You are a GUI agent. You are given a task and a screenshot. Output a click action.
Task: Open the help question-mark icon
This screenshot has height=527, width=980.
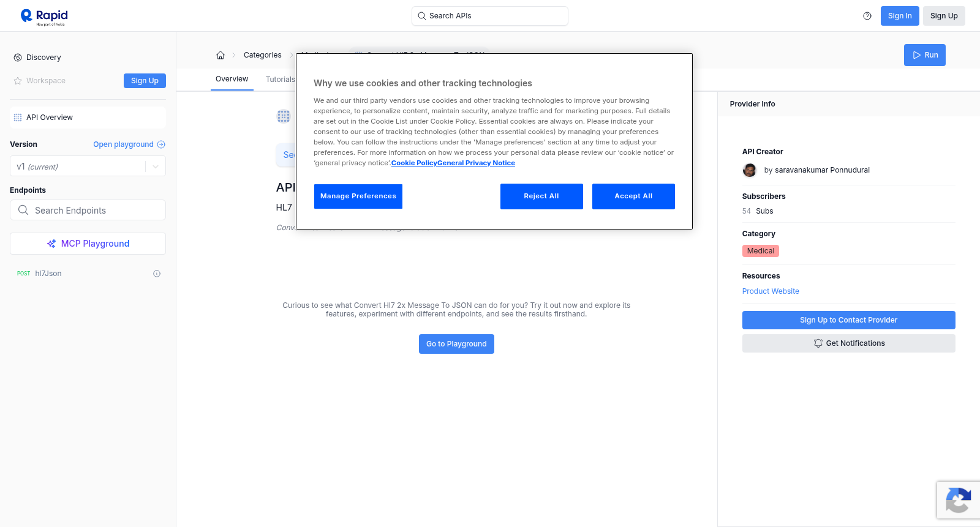tap(867, 16)
